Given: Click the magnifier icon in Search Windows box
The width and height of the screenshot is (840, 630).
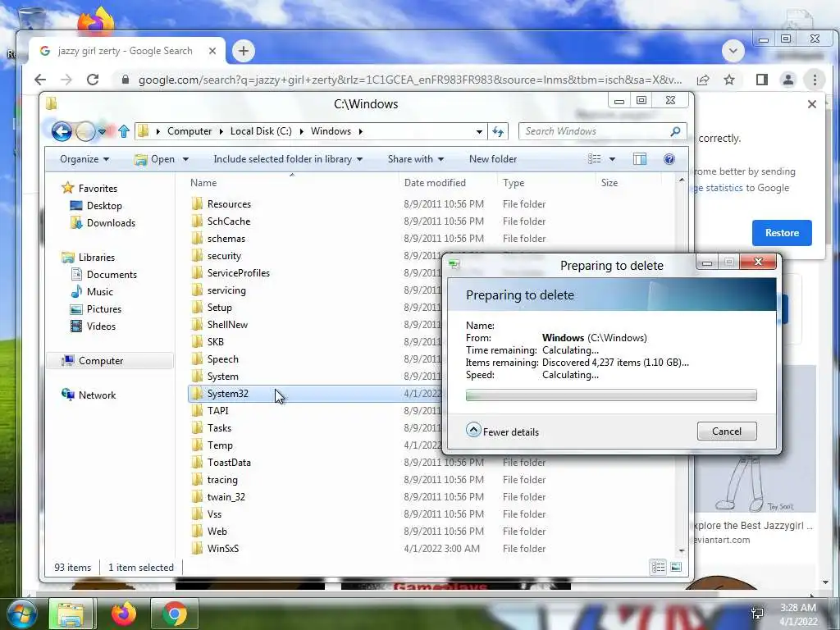Looking at the screenshot, I should 676,131.
